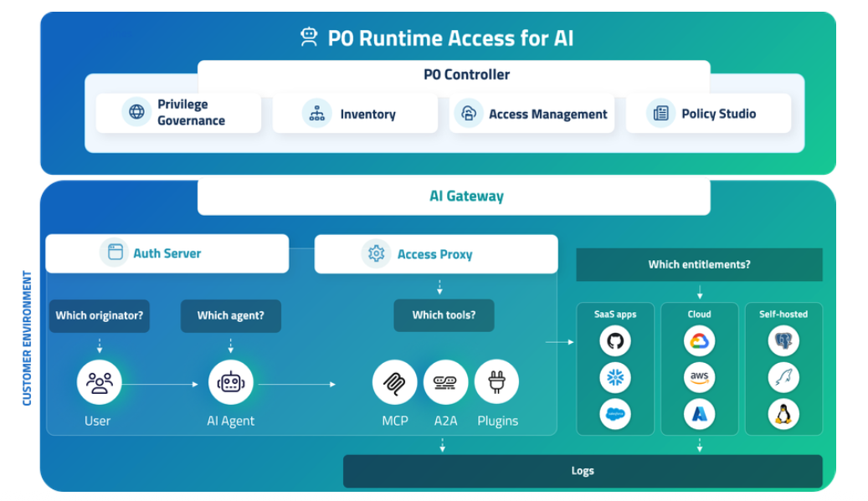
Task: Click the User label text
Action: point(97,421)
